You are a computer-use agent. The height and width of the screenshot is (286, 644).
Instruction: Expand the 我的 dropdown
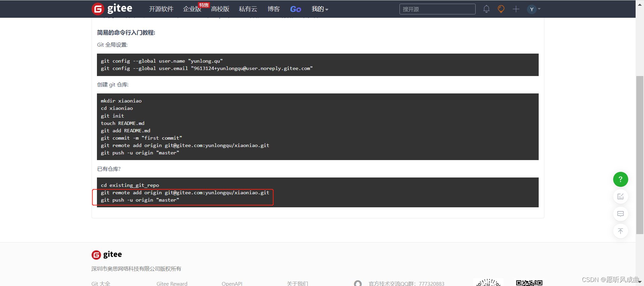pos(320,9)
